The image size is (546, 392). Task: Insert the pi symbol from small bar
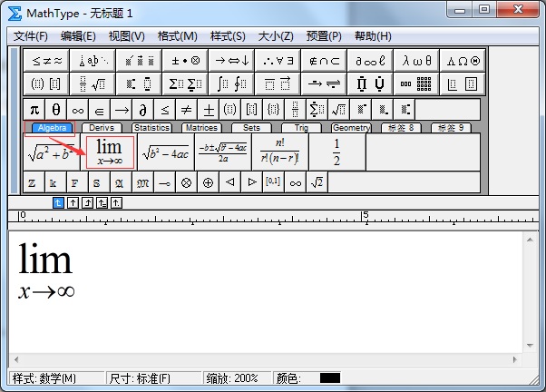[34, 110]
